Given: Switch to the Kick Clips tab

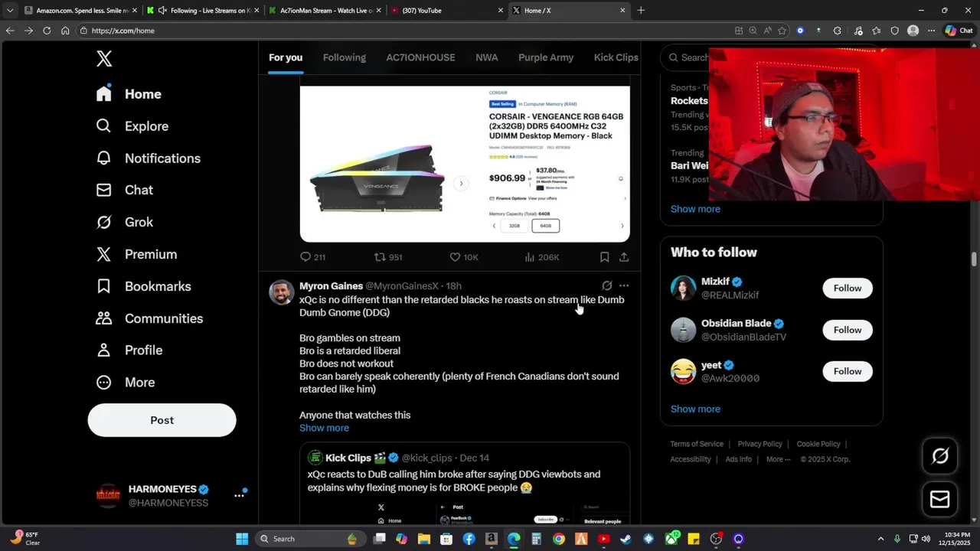Looking at the screenshot, I should click(x=616, y=57).
